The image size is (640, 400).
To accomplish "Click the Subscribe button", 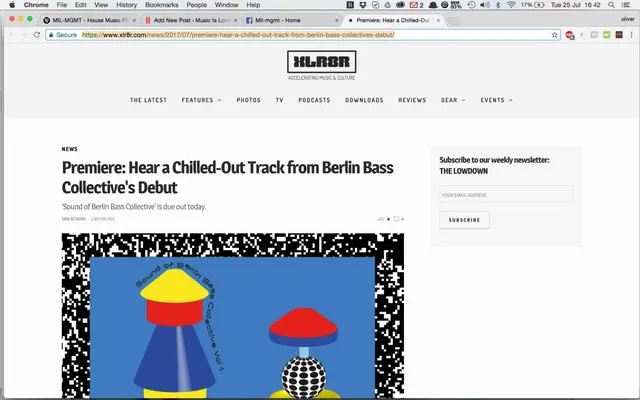I will (x=464, y=220).
